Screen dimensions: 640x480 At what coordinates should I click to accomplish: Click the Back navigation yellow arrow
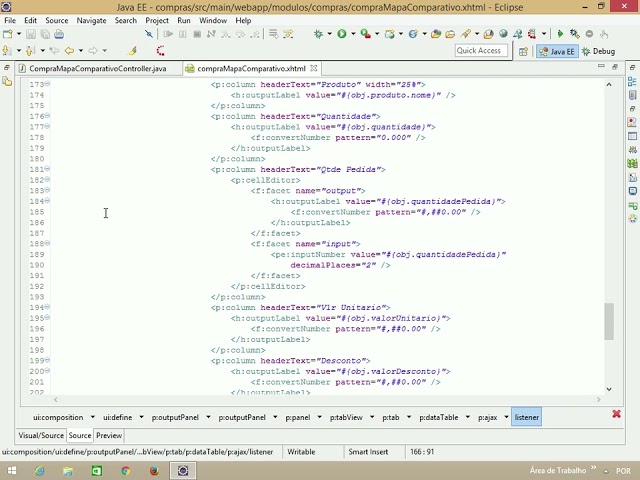(x=69, y=51)
